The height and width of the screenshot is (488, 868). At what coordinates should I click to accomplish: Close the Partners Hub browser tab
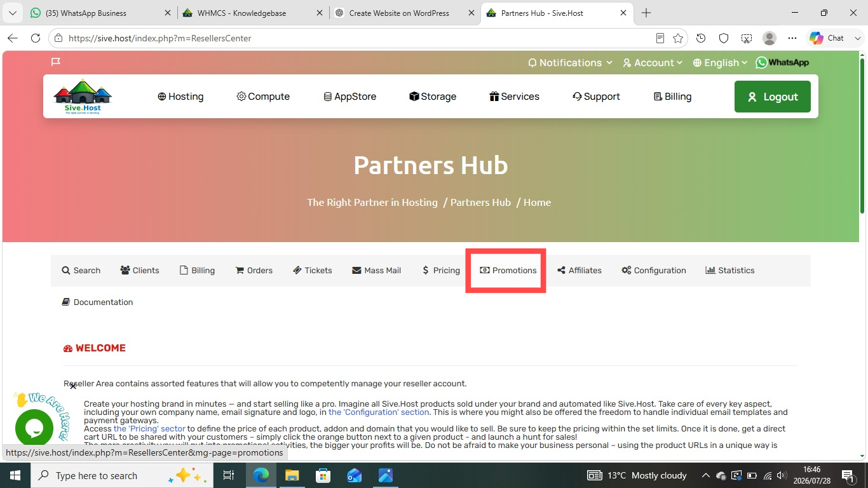[x=623, y=13]
